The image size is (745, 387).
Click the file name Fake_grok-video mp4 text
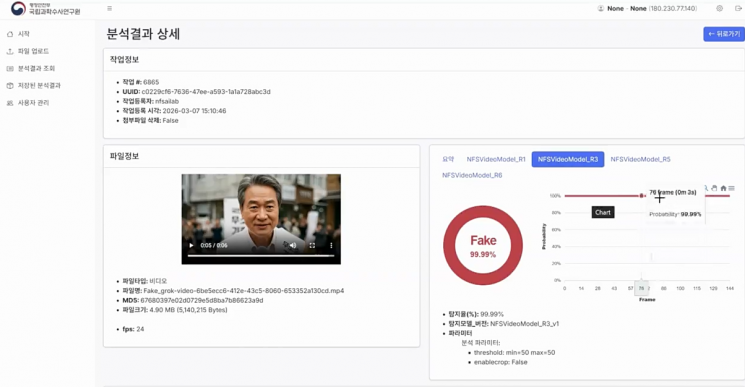coord(244,291)
